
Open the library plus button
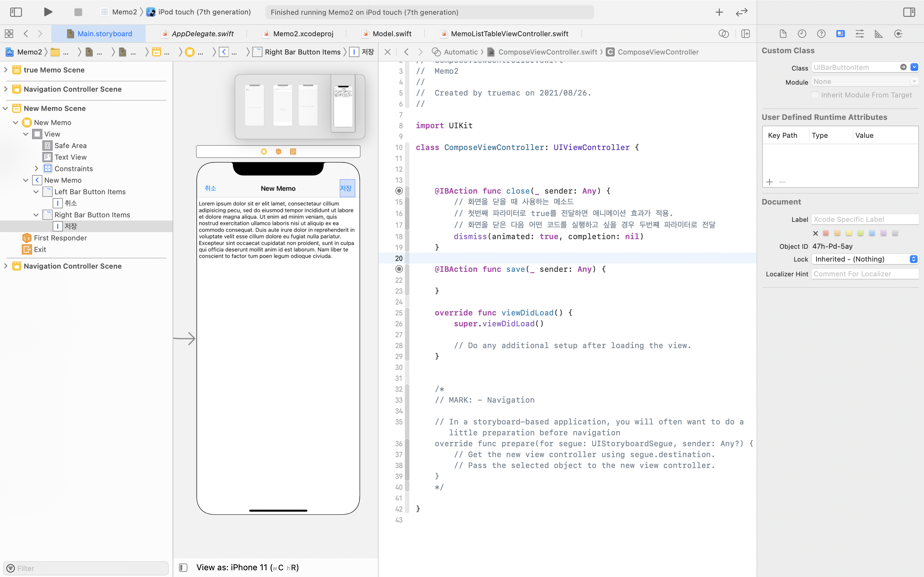tap(719, 12)
